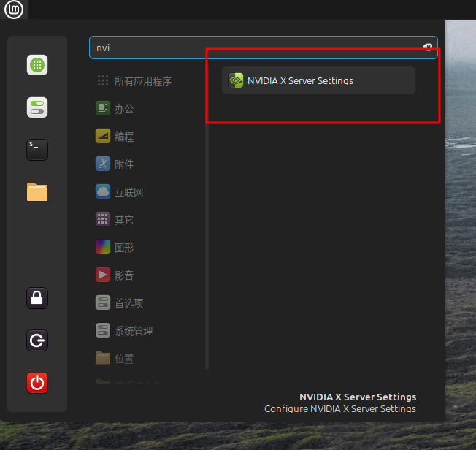This screenshot has height=450, width=476.
Task: Show the 首选项 category label
Action: tap(129, 303)
